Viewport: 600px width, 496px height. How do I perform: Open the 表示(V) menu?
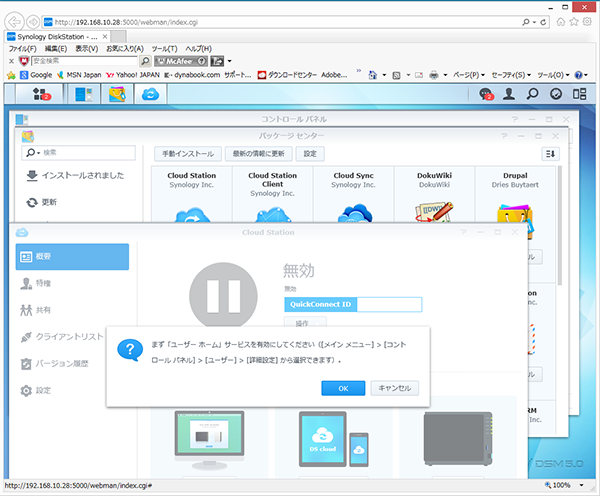point(86,49)
